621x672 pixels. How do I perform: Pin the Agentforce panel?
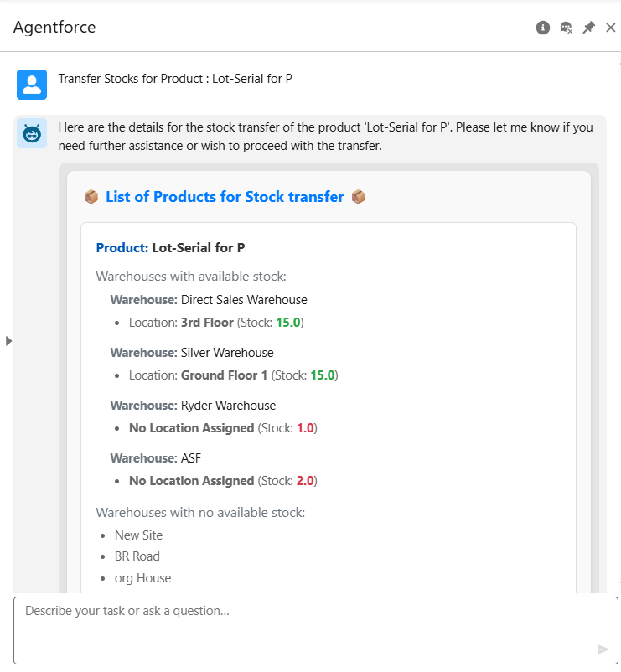pos(589,28)
